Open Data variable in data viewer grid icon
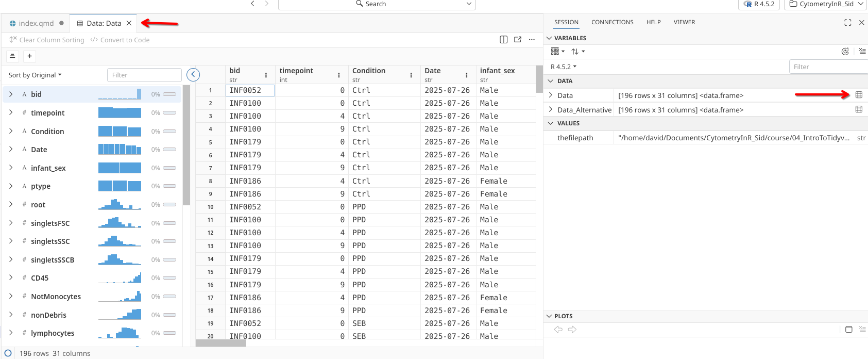This screenshot has height=359, width=868. 858,95
